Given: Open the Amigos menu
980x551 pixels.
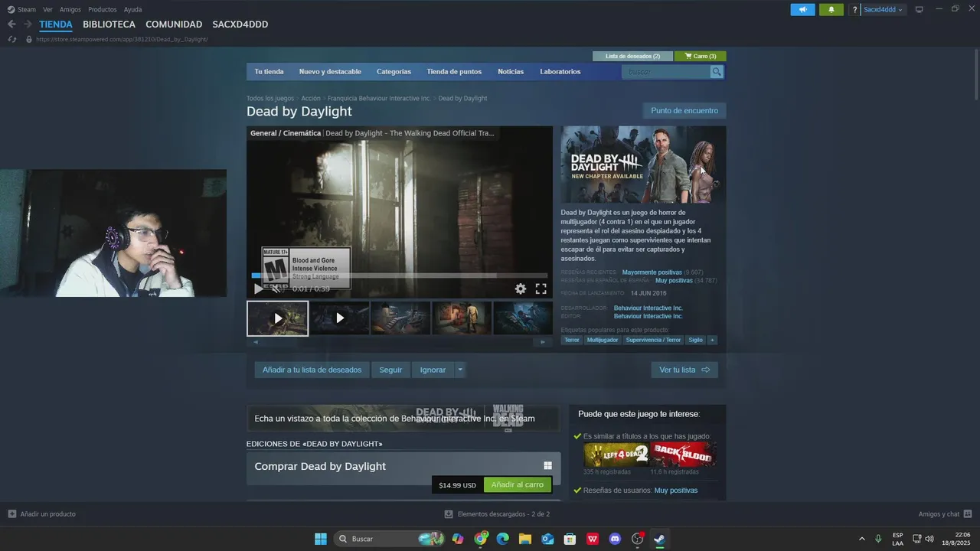Looking at the screenshot, I should (x=70, y=9).
